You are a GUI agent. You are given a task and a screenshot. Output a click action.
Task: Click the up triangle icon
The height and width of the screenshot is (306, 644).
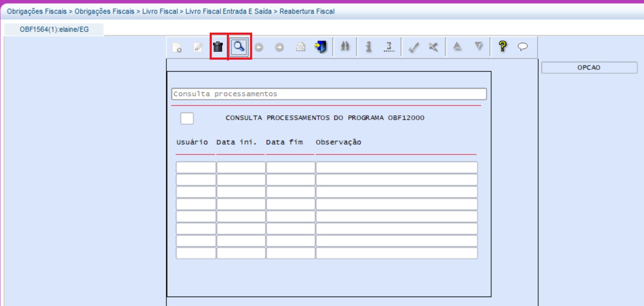[458, 47]
